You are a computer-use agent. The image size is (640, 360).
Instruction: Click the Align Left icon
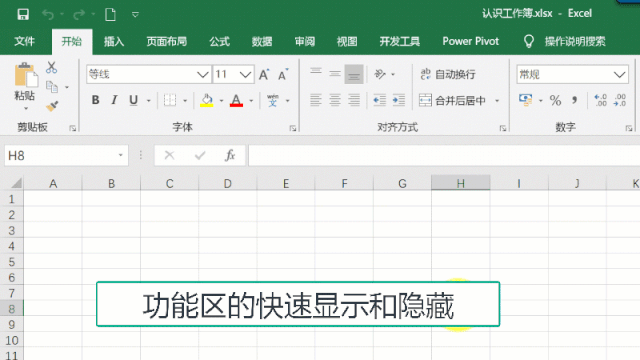pyautogui.click(x=316, y=100)
